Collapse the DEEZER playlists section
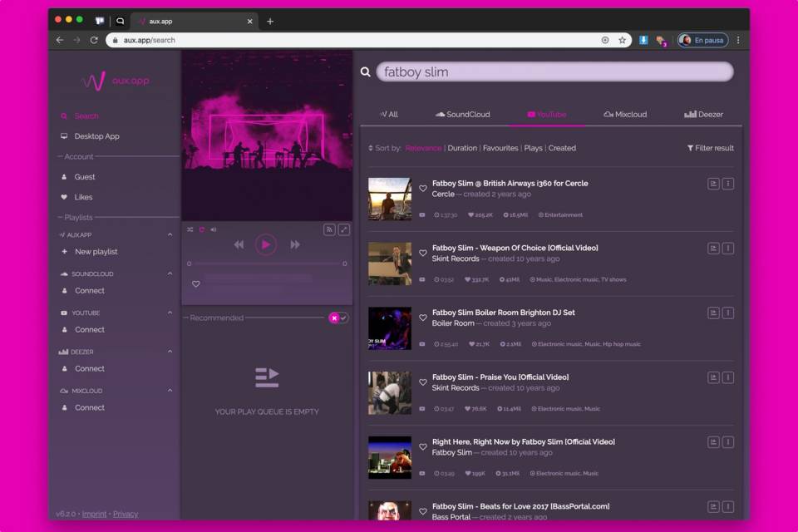The width and height of the screenshot is (798, 532). point(170,352)
